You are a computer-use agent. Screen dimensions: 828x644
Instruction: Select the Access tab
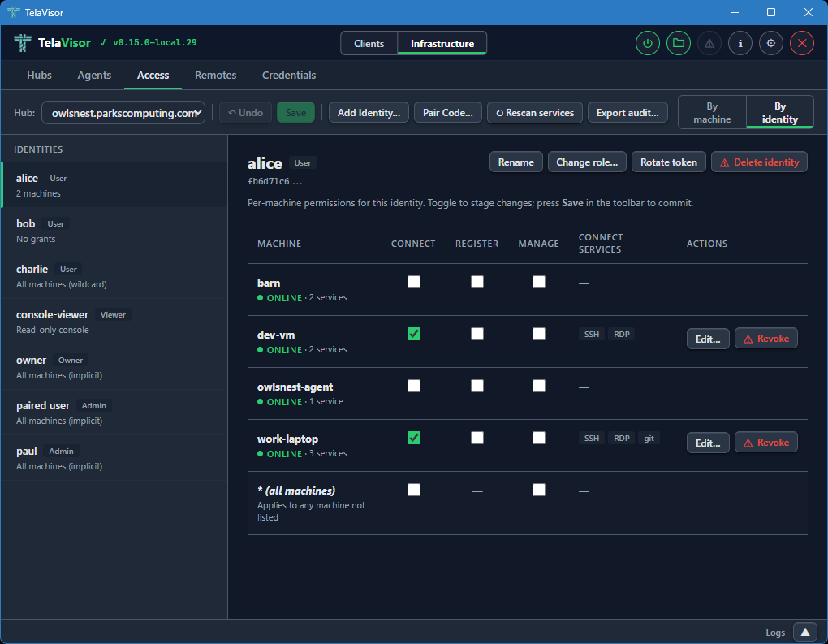click(x=153, y=75)
